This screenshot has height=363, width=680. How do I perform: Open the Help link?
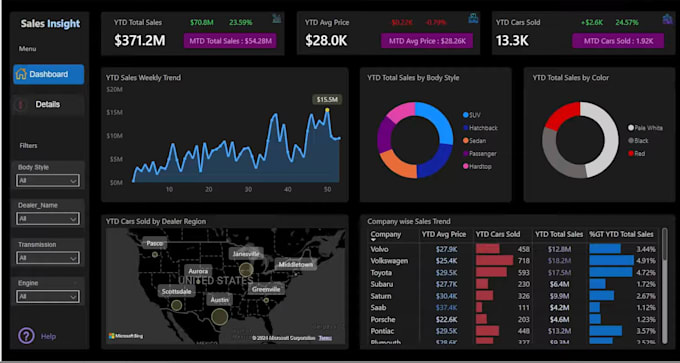48,336
